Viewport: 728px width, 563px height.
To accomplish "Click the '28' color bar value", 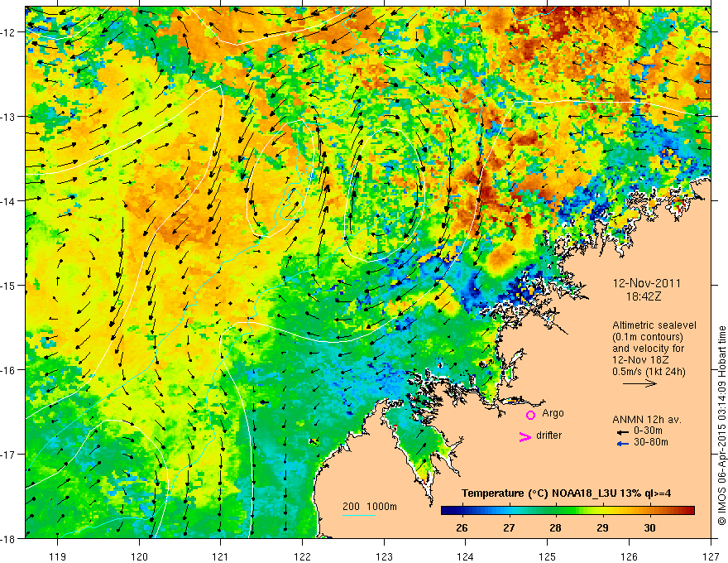I will (555, 527).
